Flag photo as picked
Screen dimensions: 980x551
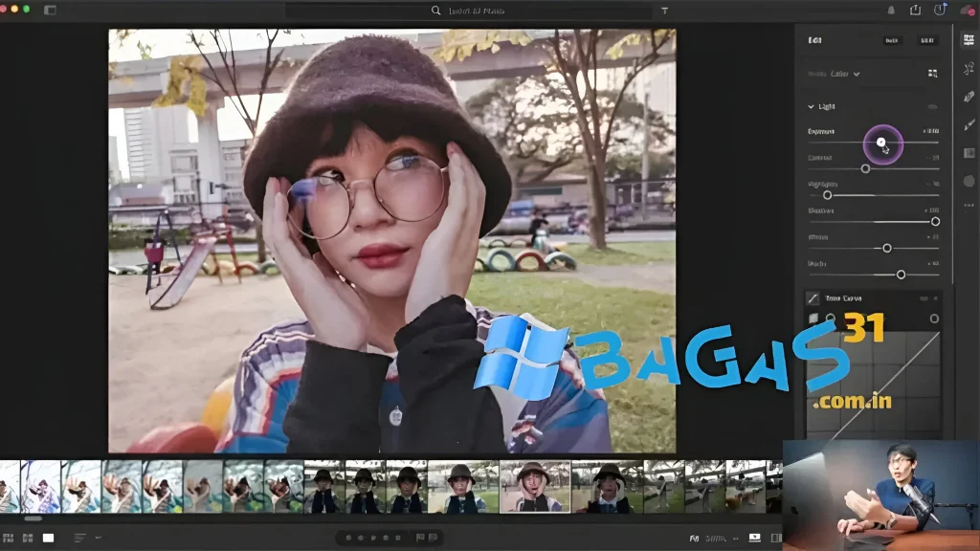pyautogui.click(x=420, y=538)
